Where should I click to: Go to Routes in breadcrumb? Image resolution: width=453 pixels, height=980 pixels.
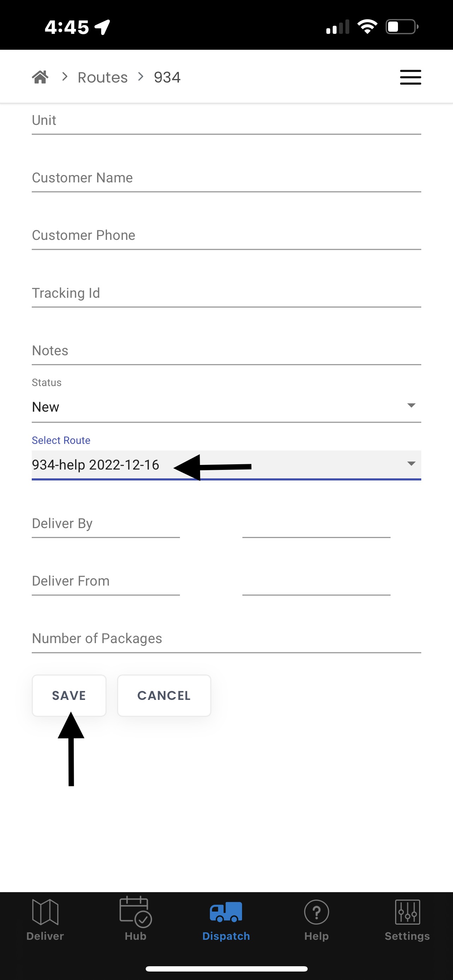click(x=103, y=77)
